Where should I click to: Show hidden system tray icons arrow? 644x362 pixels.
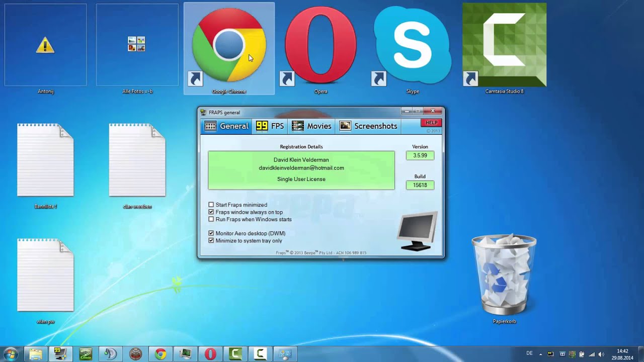542,354
